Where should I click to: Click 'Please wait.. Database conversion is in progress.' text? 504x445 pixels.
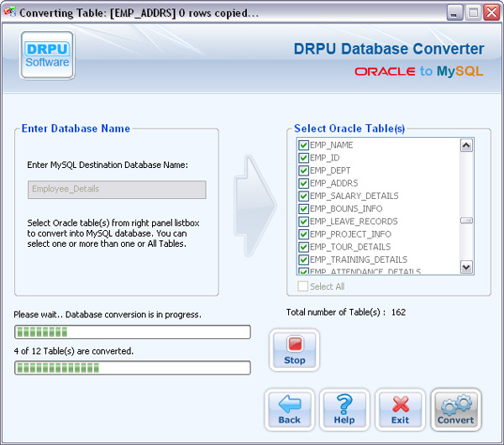point(108,315)
